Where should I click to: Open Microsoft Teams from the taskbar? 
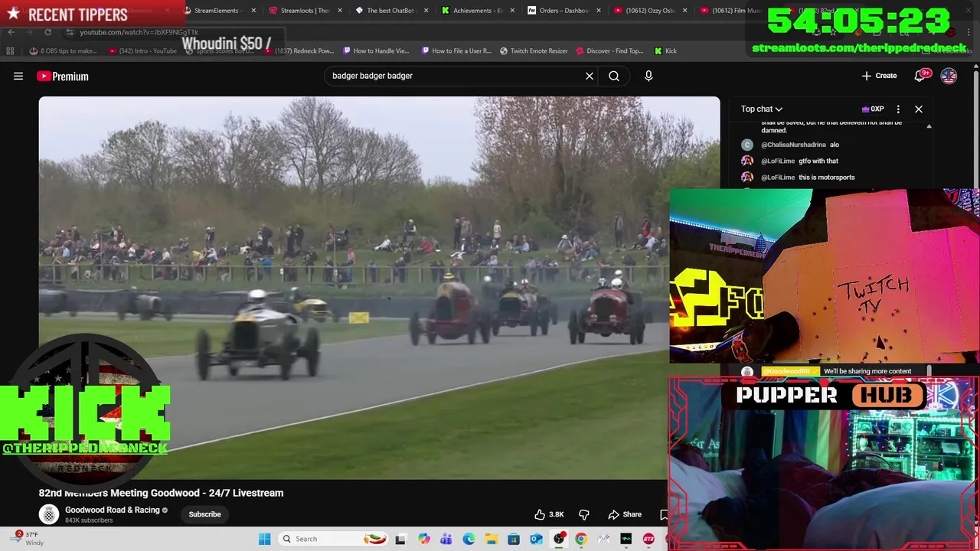pyautogui.click(x=446, y=539)
